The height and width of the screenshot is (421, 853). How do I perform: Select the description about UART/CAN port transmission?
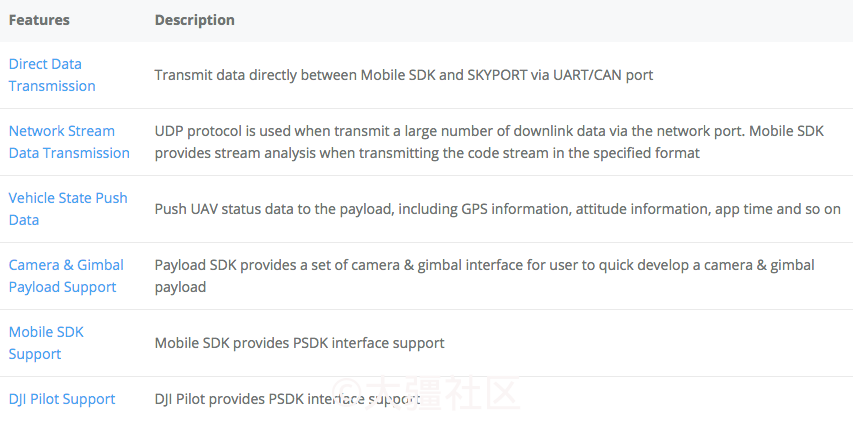pos(404,75)
